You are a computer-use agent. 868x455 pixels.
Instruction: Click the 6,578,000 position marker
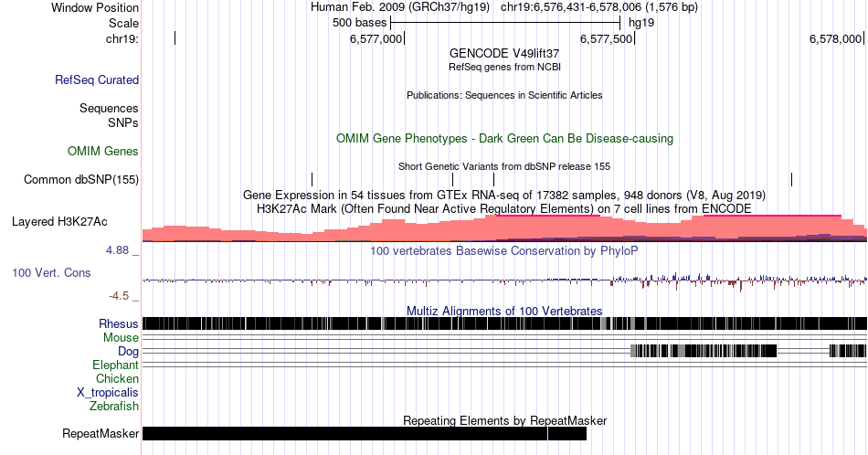point(836,38)
